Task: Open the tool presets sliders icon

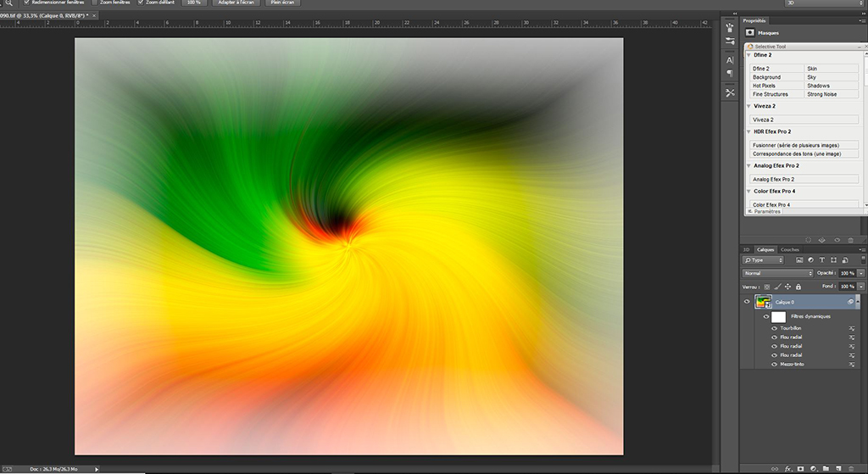Action: [x=730, y=42]
